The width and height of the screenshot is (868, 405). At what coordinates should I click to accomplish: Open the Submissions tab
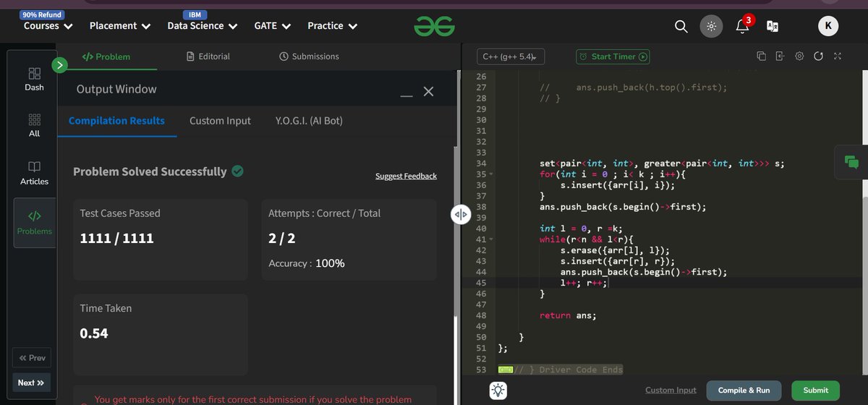[x=309, y=56]
